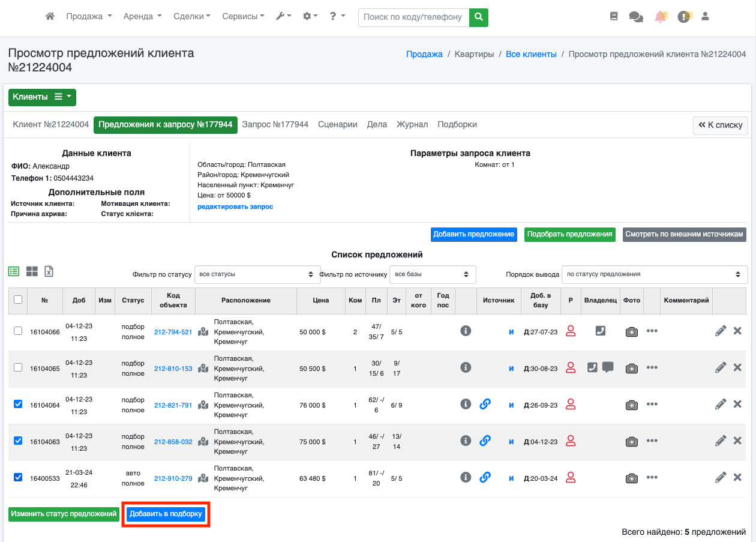756x542 pixels.
Task: Check the box for proposal 16104066
Action: pos(18,331)
